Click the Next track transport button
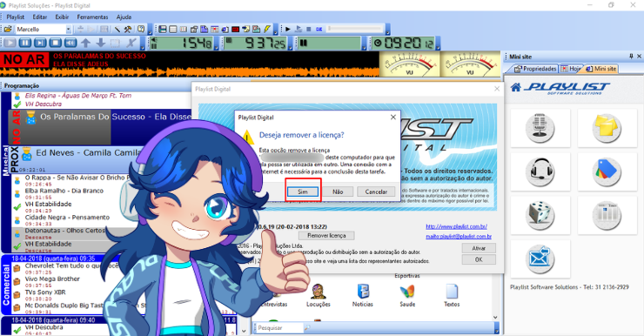644x336 pixels. (40, 43)
